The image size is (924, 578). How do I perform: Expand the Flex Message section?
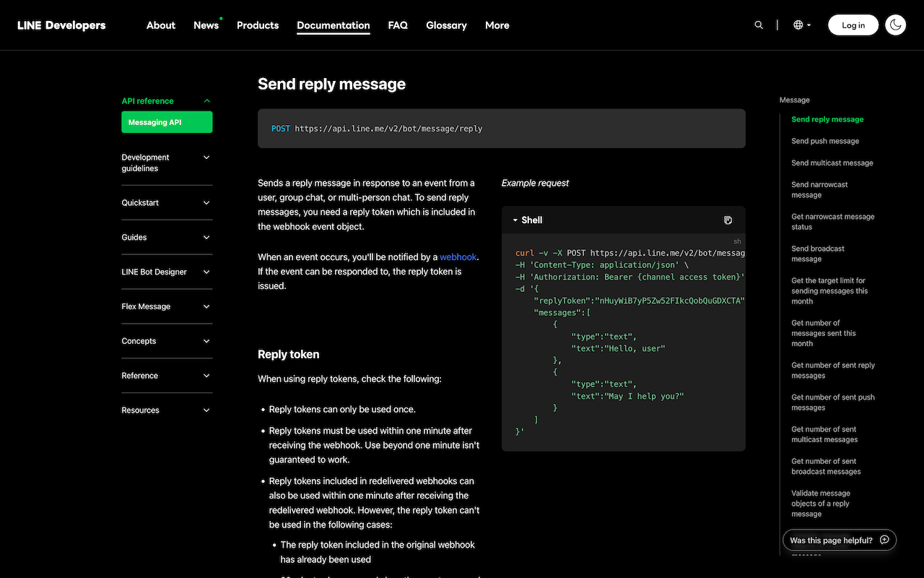(206, 307)
